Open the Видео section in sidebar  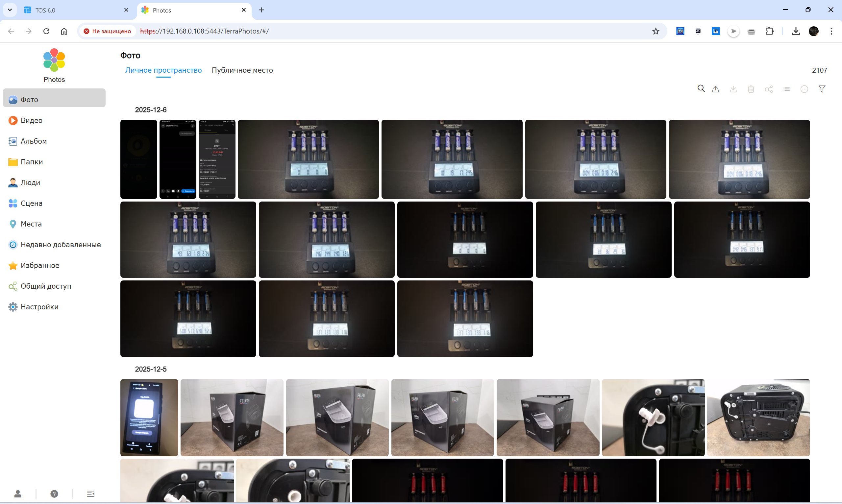coord(31,120)
